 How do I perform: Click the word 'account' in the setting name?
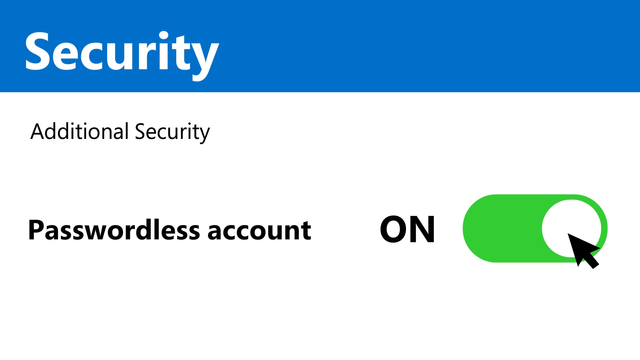[x=259, y=232]
